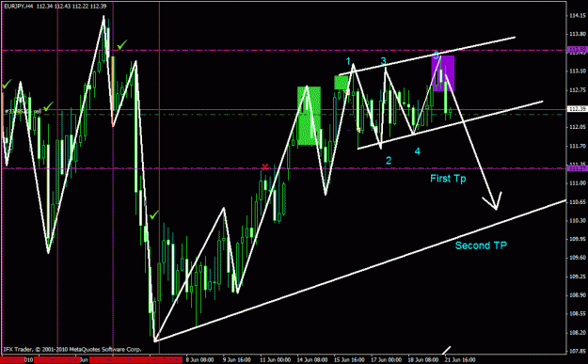
Task: Click the '9 Jun 16:00' time label
Action: click(237, 360)
